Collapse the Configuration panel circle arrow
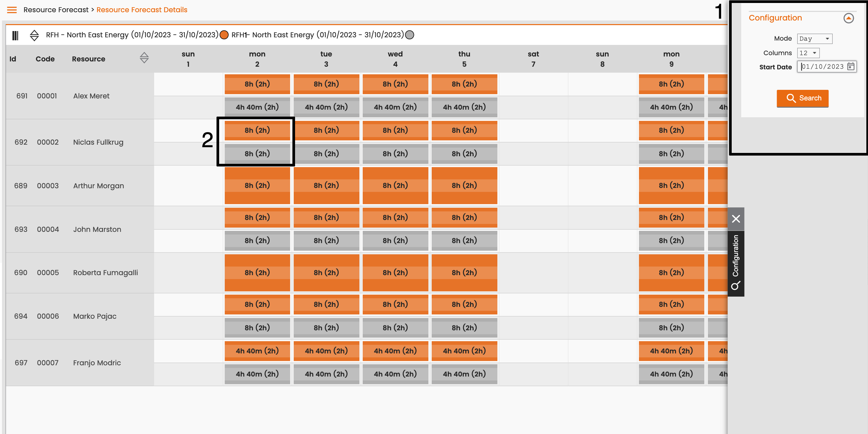868x434 pixels. click(849, 18)
